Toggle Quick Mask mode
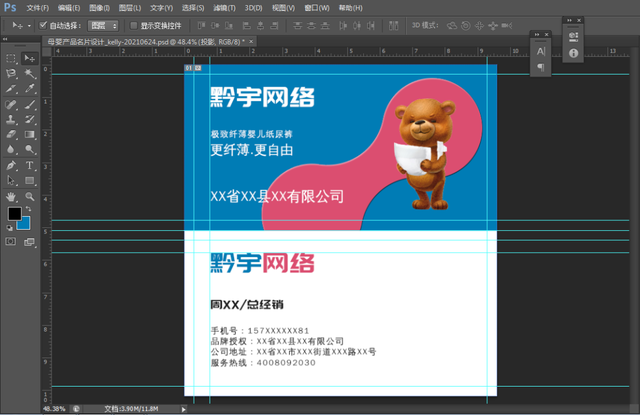 [x=11, y=242]
